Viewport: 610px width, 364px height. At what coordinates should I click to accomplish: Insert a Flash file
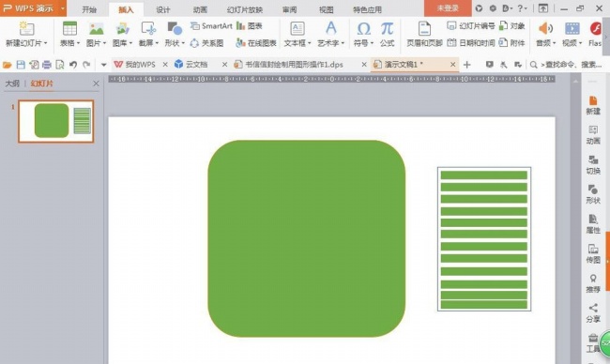tap(595, 34)
